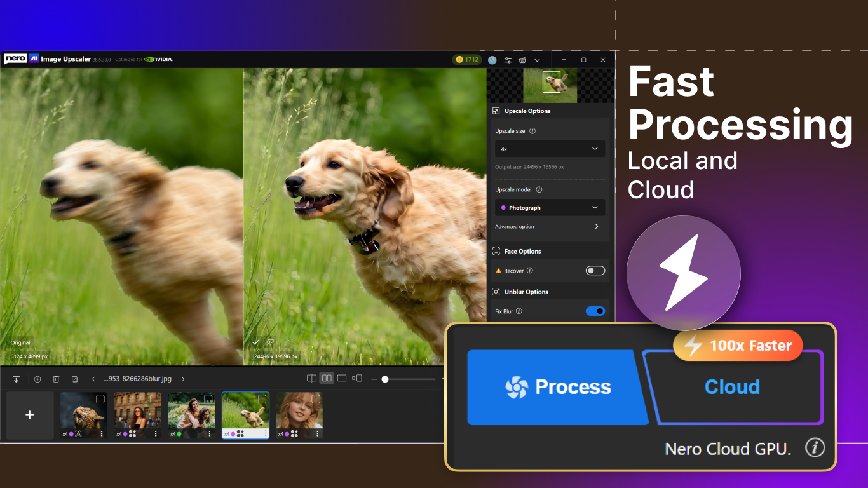Switch to the single image view icon

click(x=342, y=378)
